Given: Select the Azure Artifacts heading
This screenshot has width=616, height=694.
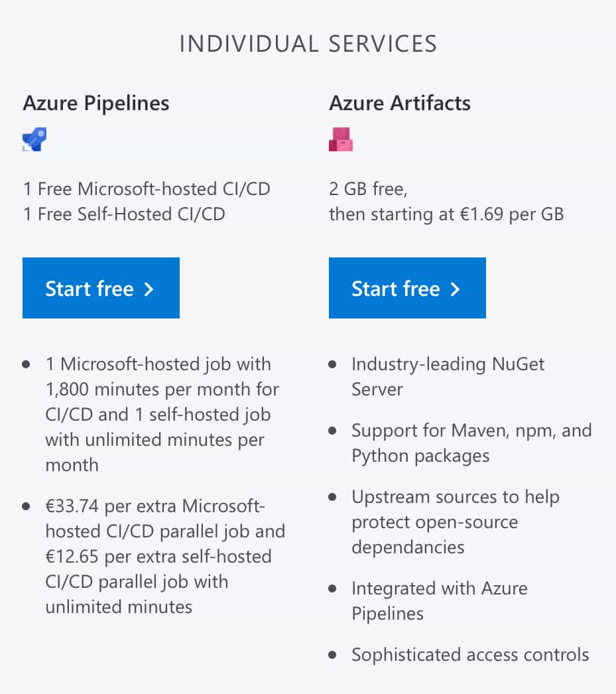Looking at the screenshot, I should pos(400,103).
